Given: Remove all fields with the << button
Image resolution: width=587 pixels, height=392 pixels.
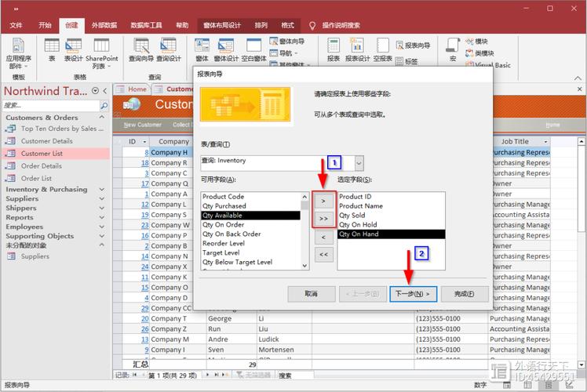Looking at the screenshot, I should (x=323, y=254).
